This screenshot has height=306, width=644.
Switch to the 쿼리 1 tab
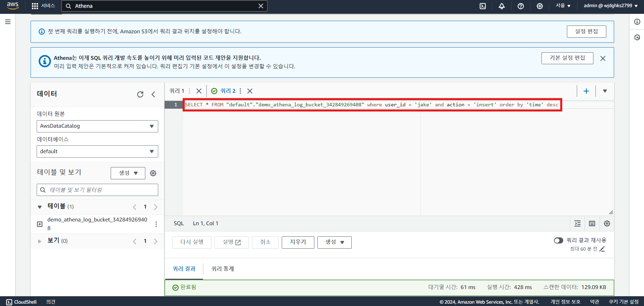point(177,91)
